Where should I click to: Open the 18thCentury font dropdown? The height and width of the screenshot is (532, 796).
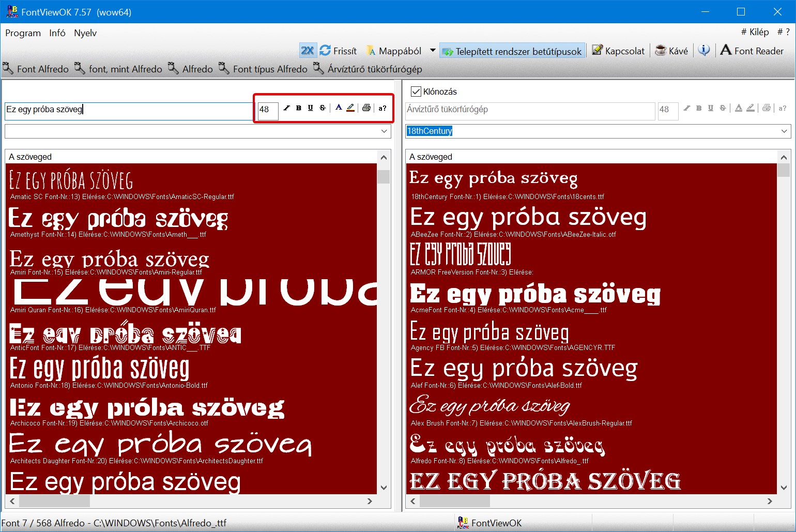coord(785,131)
